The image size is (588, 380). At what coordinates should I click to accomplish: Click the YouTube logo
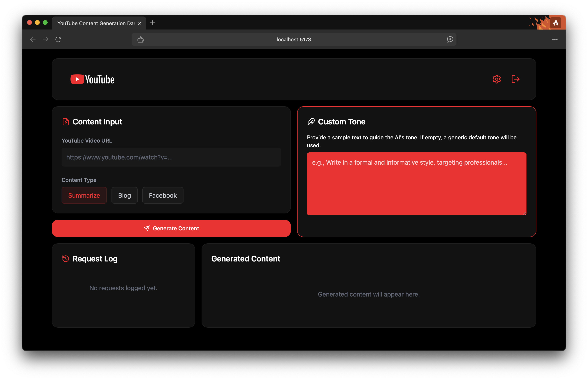(92, 79)
